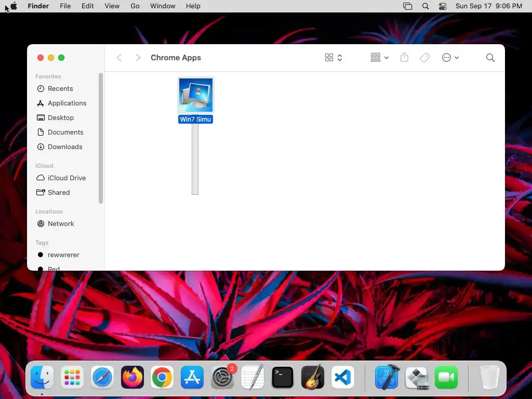Zoom the Chrome Apps window with the green button
Viewport: 532px width, 399px height.
point(61,58)
